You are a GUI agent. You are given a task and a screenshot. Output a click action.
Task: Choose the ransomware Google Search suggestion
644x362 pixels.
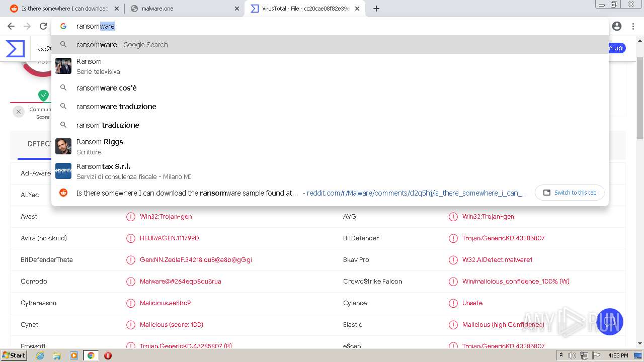tap(330, 45)
